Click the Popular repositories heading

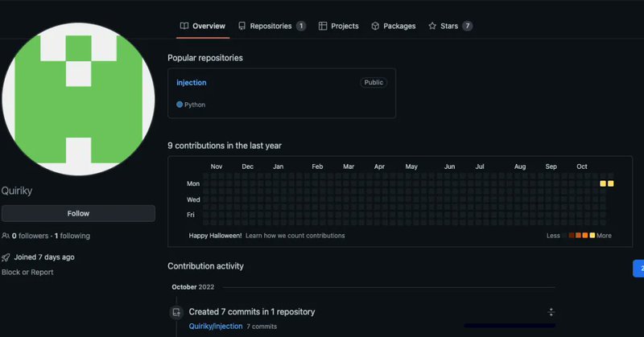tap(205, 58)
